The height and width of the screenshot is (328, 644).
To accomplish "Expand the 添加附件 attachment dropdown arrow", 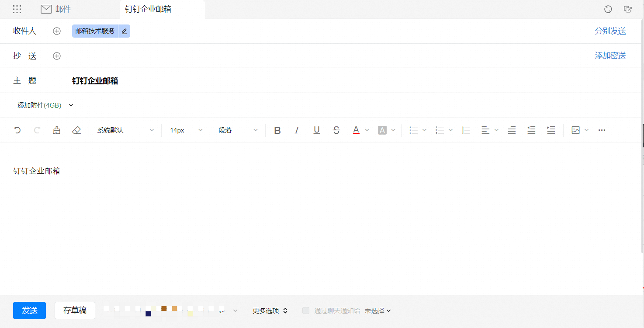I will coord(71,105).
